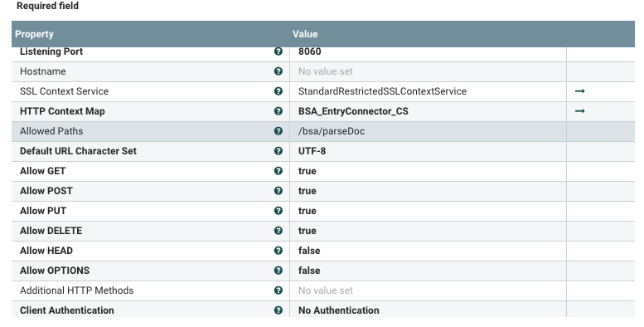Click help icon for Default URL Character Set

[278, 151]
